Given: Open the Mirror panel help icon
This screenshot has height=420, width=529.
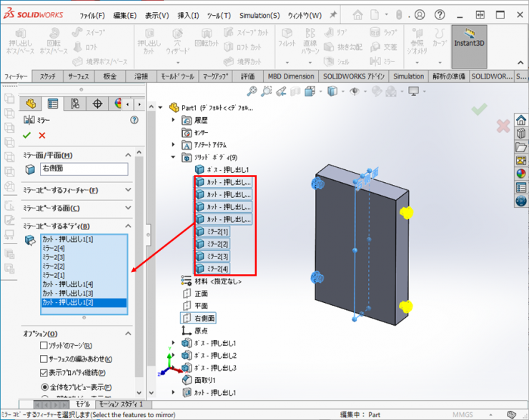Looking at the screenshot, I should [134, 121].
